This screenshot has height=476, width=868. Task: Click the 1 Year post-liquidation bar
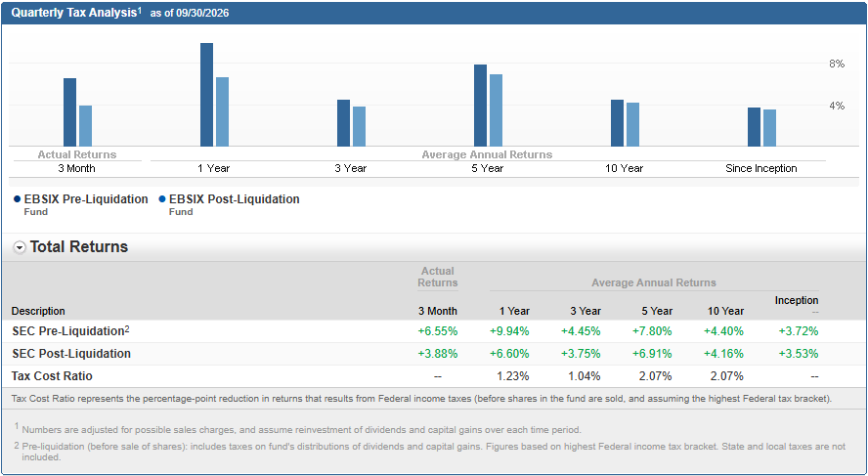[222, 111]
